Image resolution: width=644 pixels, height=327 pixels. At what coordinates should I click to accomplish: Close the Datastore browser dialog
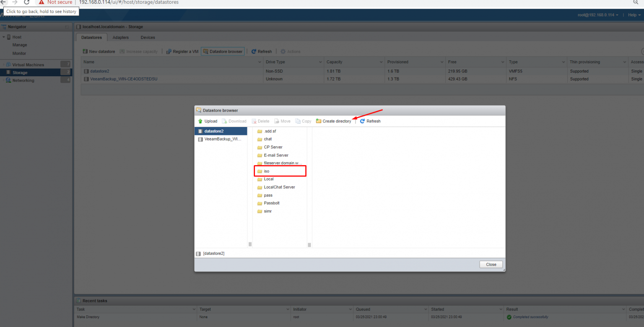(x=491, y=264)
